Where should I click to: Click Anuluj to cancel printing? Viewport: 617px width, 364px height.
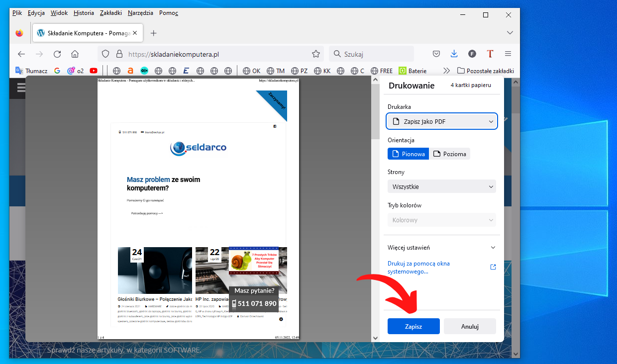click(x=470, y=326)
